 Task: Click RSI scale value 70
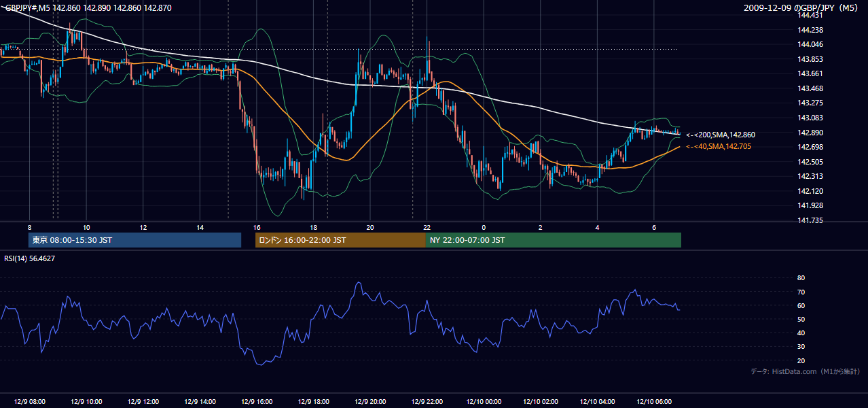[x=801, y=292]
